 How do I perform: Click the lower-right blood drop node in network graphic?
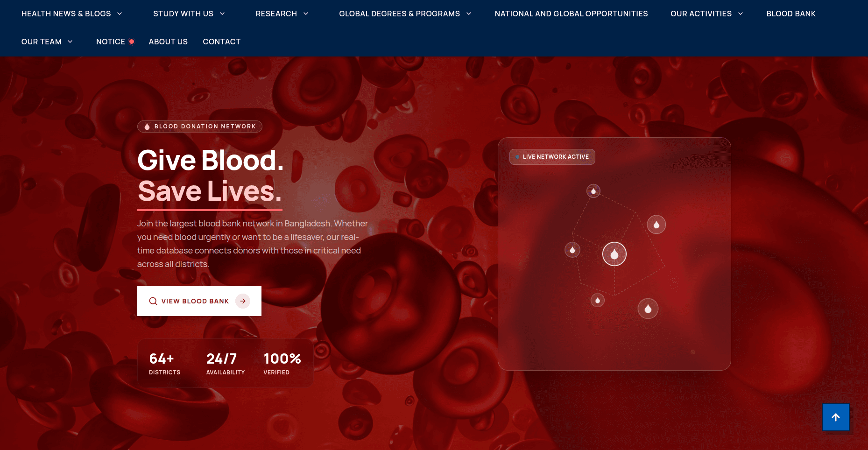(x=648, y=309)
